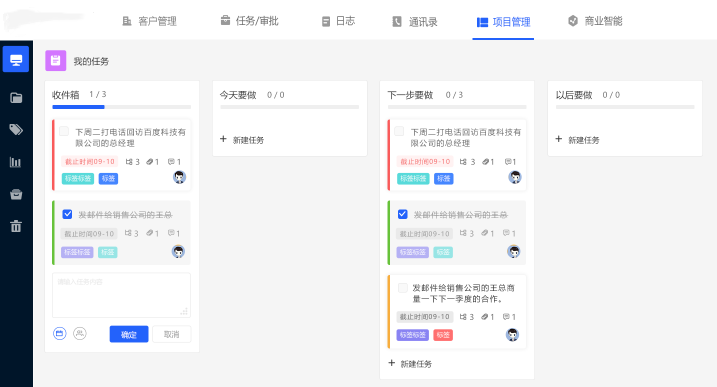Image resolution: width=717 pixels, height=387 pixels.
Task: Click 下一步要做 progress bar
Action: click(x=457, y=107)
